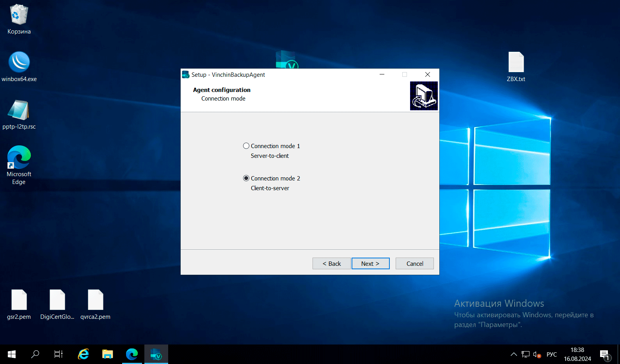The image size is (620, 364).
Task: Select Connection mode 2 radio button
Action: pyautogui.click(x=246, y=178)
